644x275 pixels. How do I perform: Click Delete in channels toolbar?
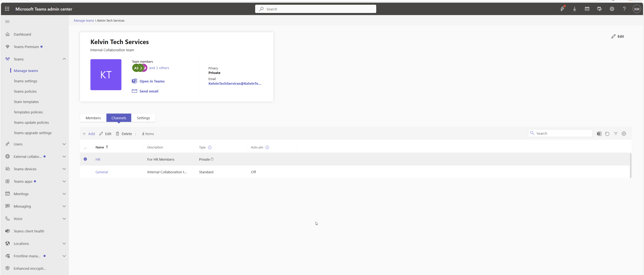point(124,134)
